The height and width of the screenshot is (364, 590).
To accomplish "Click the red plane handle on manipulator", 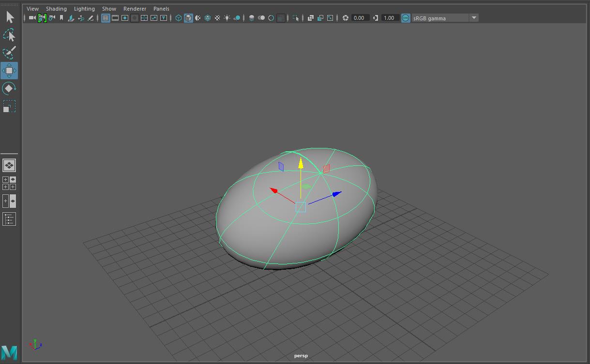I will coord(326,168).
